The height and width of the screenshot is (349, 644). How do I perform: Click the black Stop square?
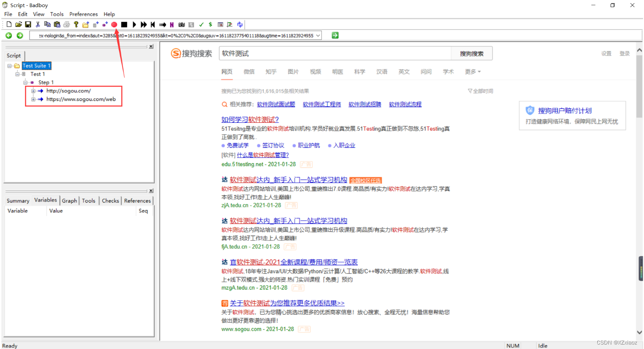point(124,25)
